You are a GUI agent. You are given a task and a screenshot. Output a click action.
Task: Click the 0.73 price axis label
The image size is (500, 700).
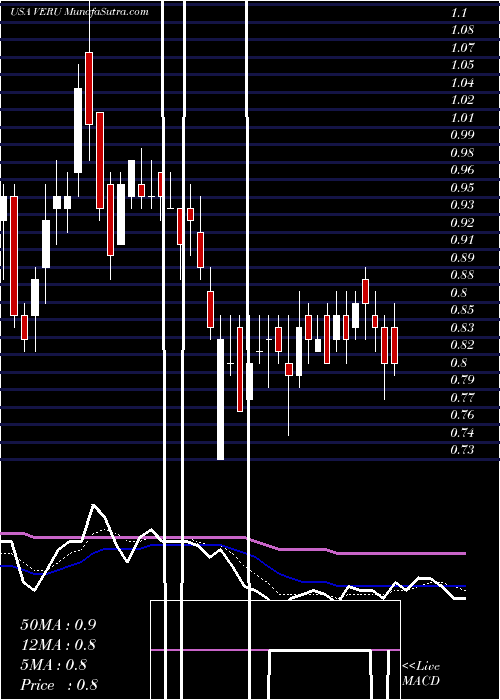tap(462, 450)
